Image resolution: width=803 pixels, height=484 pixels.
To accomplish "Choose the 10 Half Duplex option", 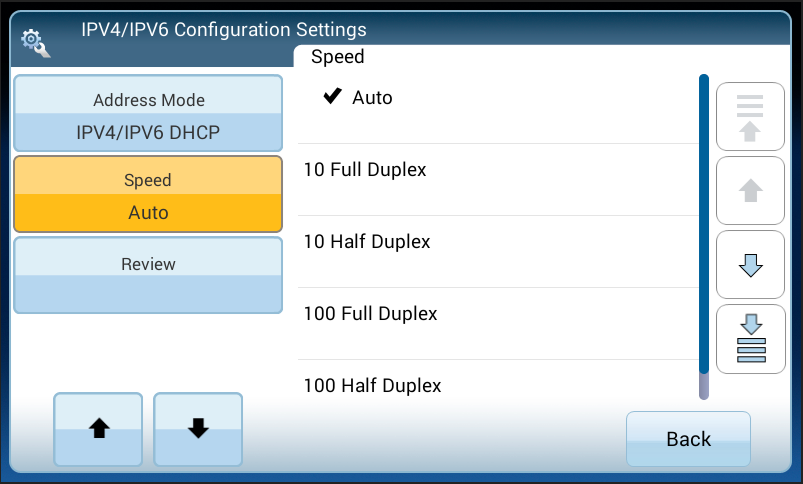I will click(367, 242).
